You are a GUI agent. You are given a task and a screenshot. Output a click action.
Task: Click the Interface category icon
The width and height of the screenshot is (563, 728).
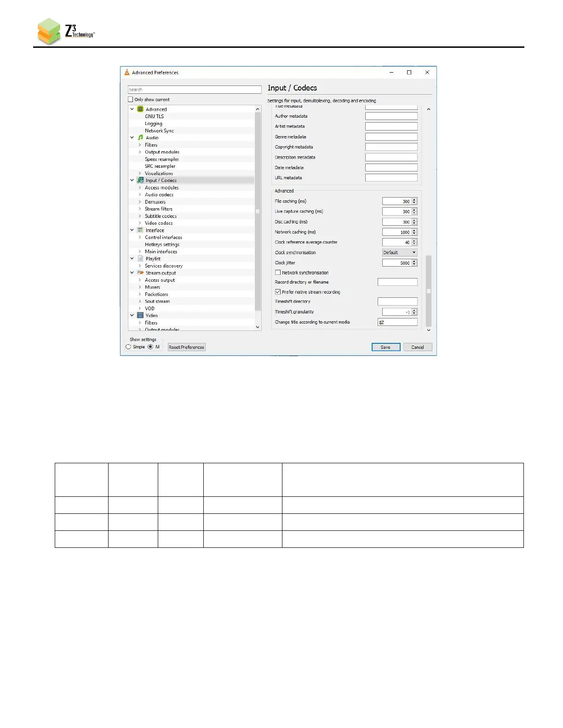pos(140,230)
